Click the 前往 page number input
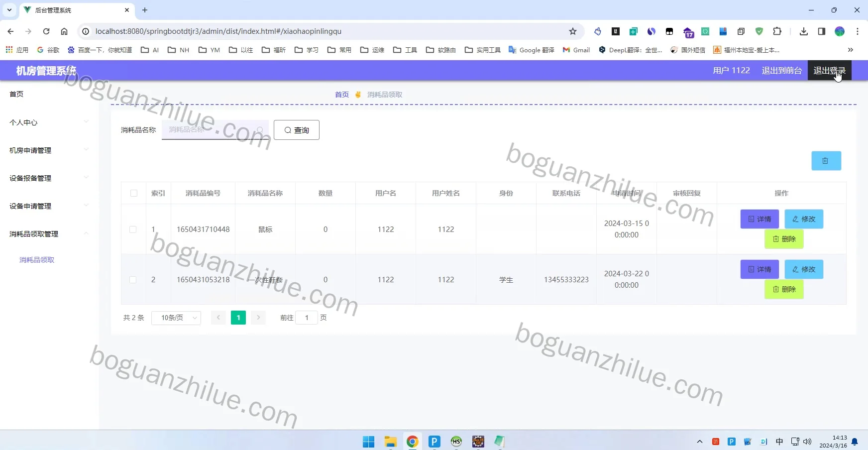868x450 pixels. [x=307, y=318]
